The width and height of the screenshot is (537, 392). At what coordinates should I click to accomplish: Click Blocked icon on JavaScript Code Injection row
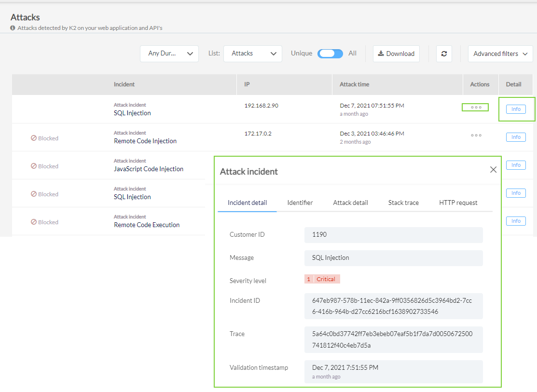click(34, 166)
